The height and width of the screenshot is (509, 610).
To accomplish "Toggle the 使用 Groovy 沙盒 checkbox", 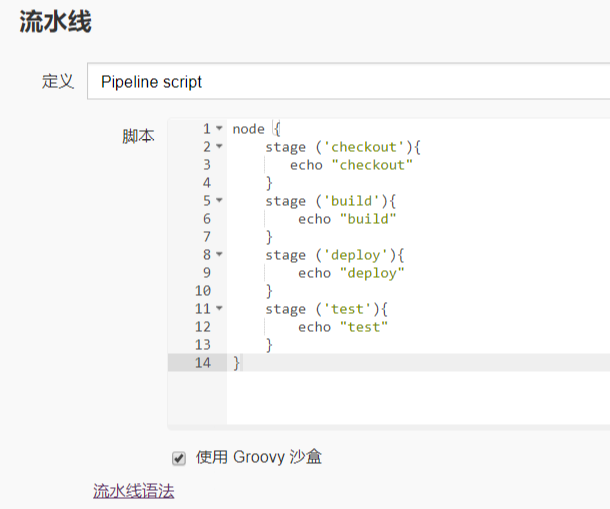I will tap(179, 458).
